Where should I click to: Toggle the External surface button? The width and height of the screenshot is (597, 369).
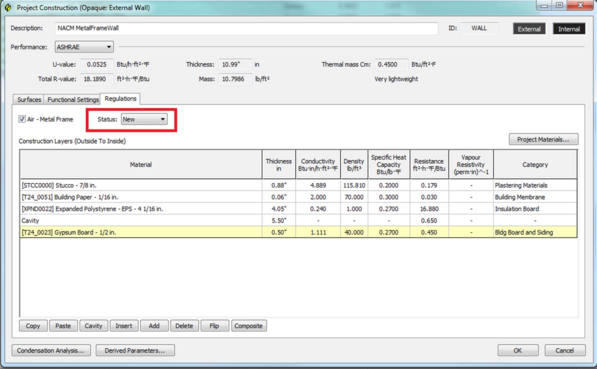(529, 29)
